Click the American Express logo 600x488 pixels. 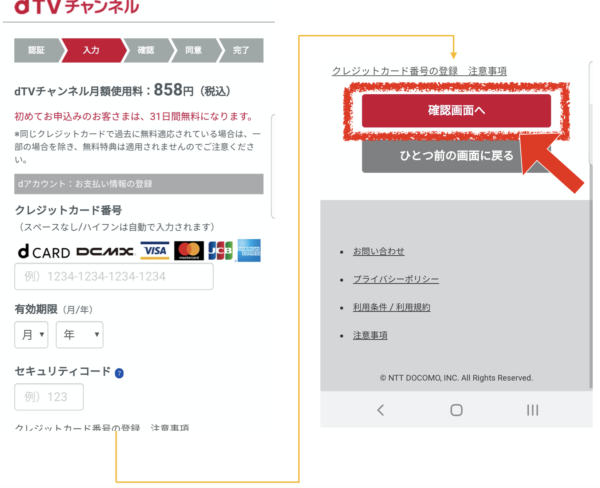(249, 251)
